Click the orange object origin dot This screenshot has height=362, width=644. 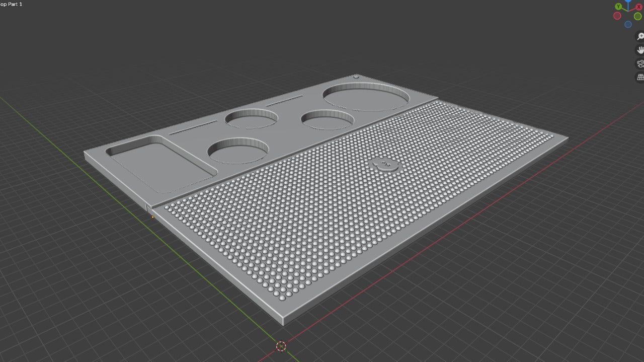[152, 218]
